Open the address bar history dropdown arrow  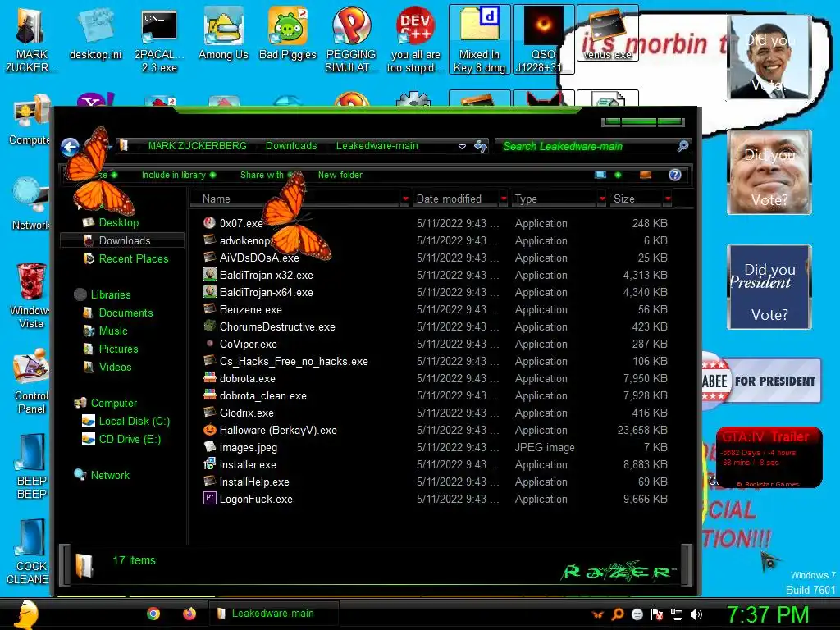[462, 146]
